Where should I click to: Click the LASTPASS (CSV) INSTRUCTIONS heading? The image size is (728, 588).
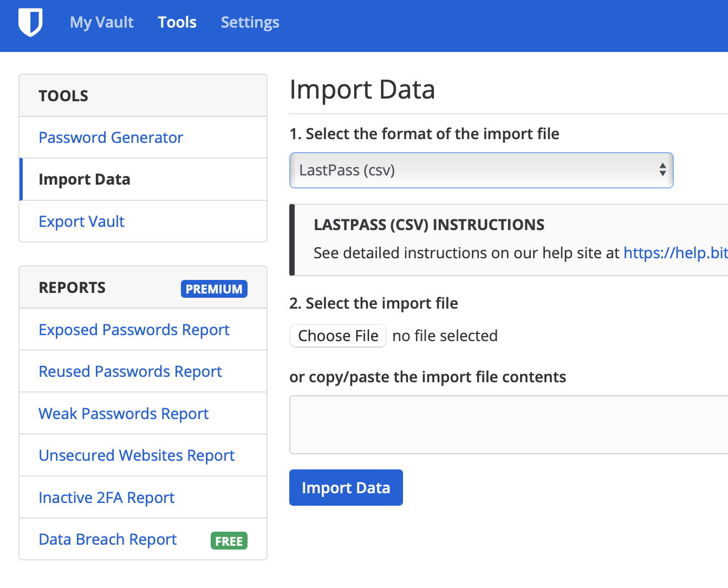click(429, 225)
